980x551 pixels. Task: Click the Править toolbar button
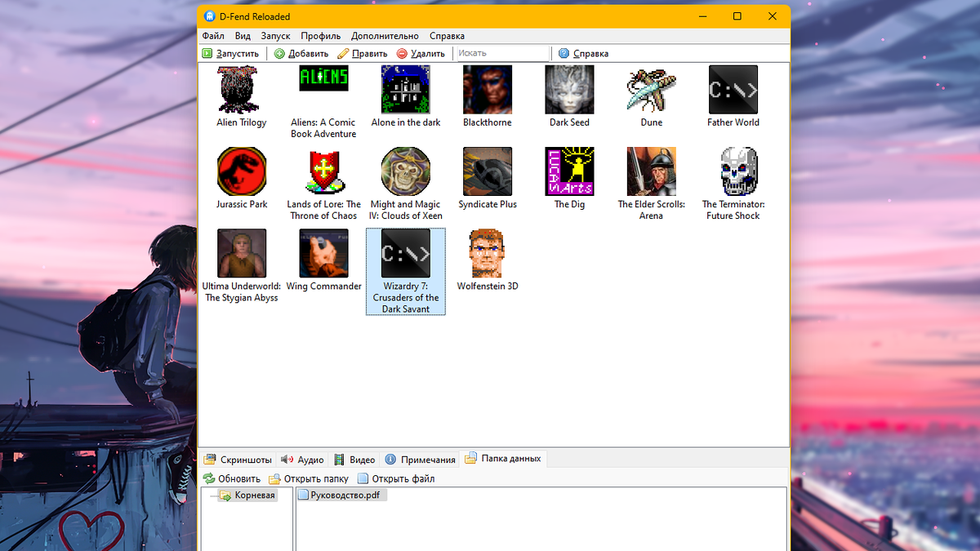pos(362,54)
